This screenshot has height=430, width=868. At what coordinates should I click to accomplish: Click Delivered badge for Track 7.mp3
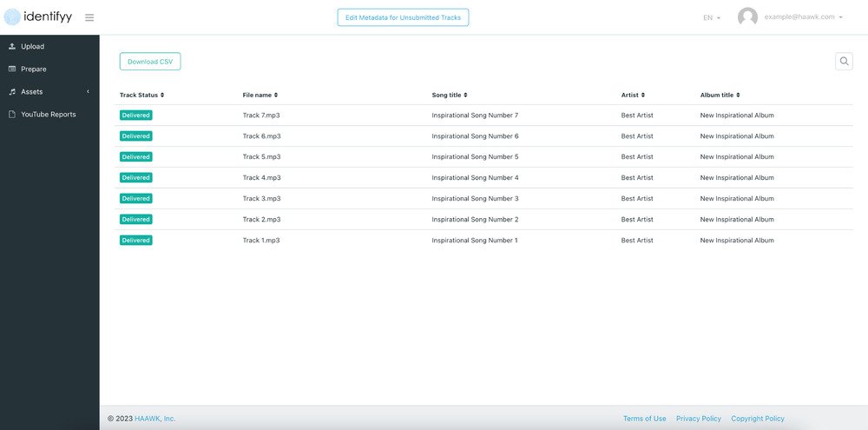(135, 116)
